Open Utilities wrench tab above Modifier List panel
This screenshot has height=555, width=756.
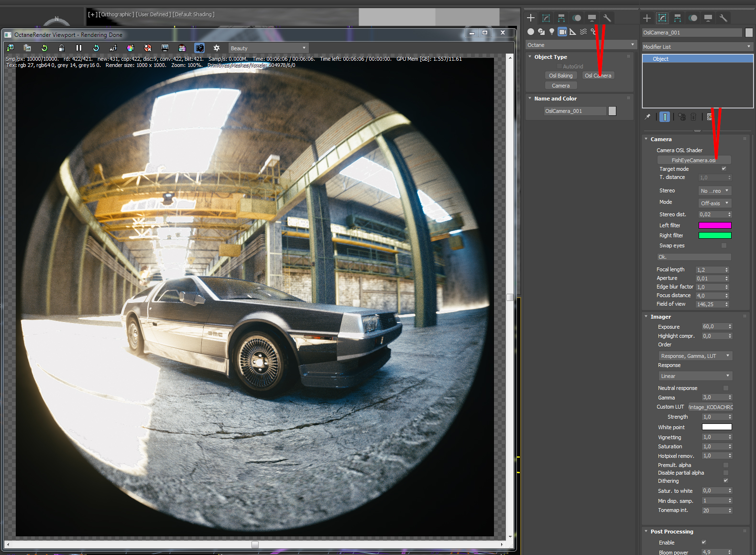click(x=723, y=18)
